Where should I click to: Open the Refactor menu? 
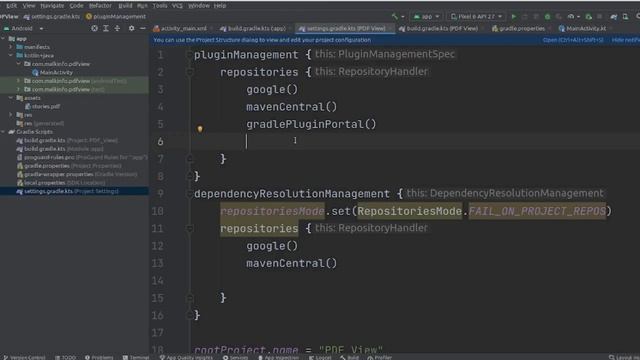pyautogui.click(x=100, y=6)
